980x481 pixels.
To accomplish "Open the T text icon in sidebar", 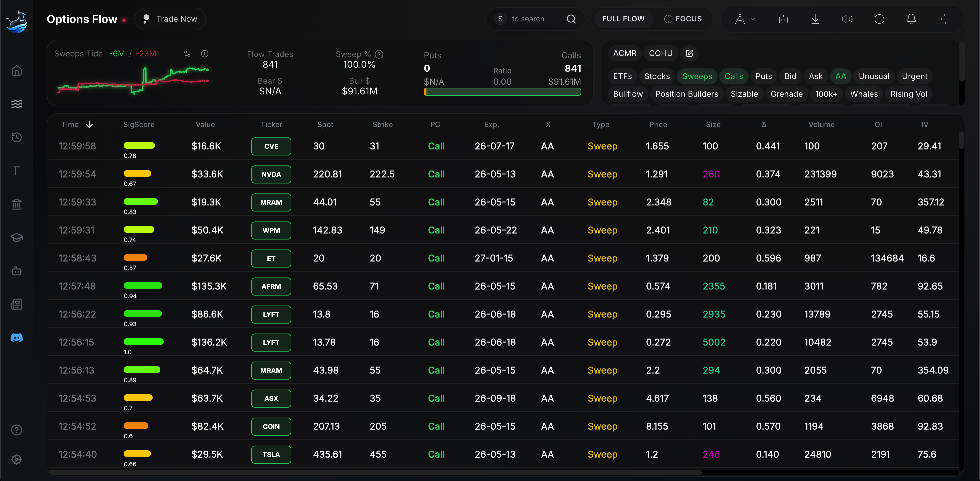I will click(16, 170).
